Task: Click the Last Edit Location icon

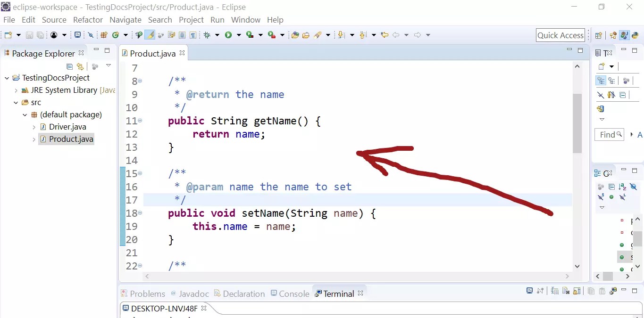Action: (x=385, y=35)
